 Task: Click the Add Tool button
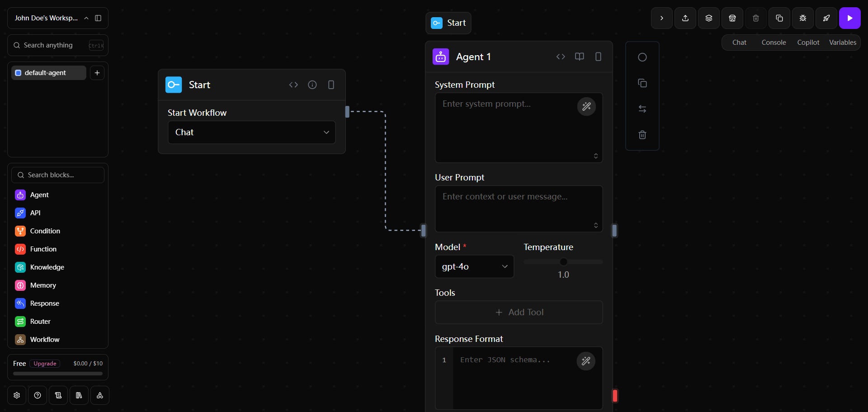click(519, 313)
